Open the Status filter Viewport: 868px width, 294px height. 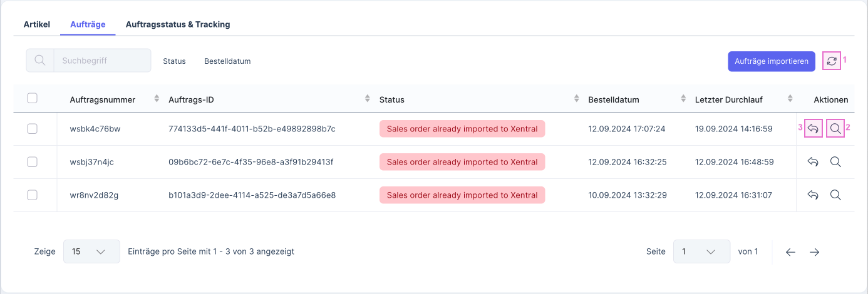tap(174, 61)
